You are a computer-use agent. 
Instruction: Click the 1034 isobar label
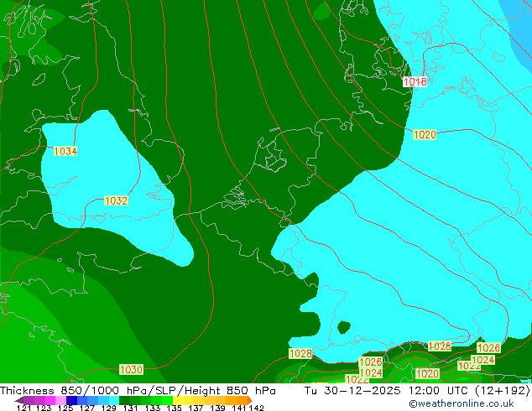65,151
